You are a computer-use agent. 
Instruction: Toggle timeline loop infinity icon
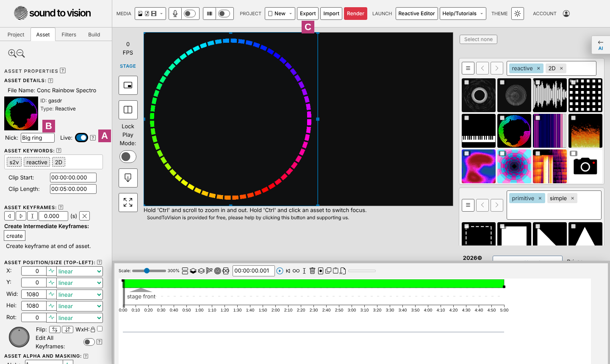[296, 271]
